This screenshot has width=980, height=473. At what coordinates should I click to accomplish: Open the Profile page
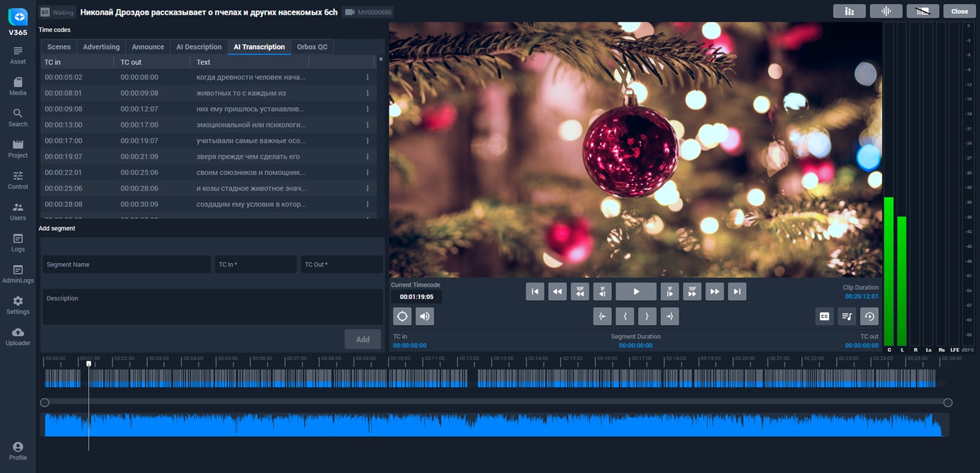pos(18,451)
